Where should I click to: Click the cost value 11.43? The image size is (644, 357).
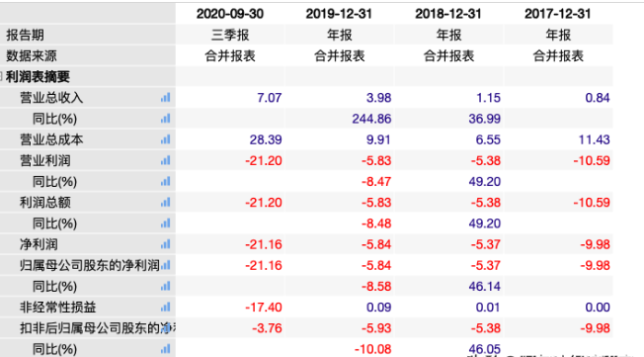595,139
